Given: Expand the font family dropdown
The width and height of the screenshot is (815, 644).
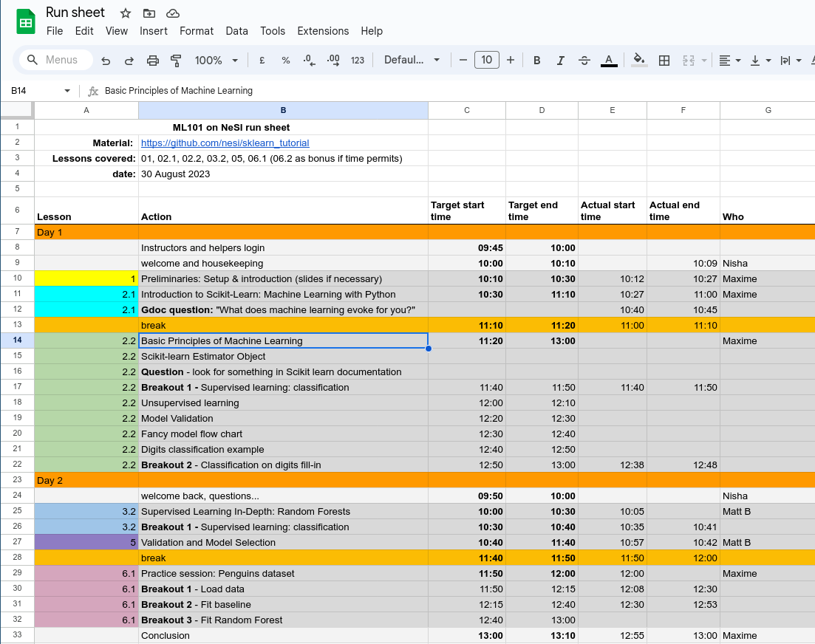Looking at the screenshot, I should tap(412, 61).
